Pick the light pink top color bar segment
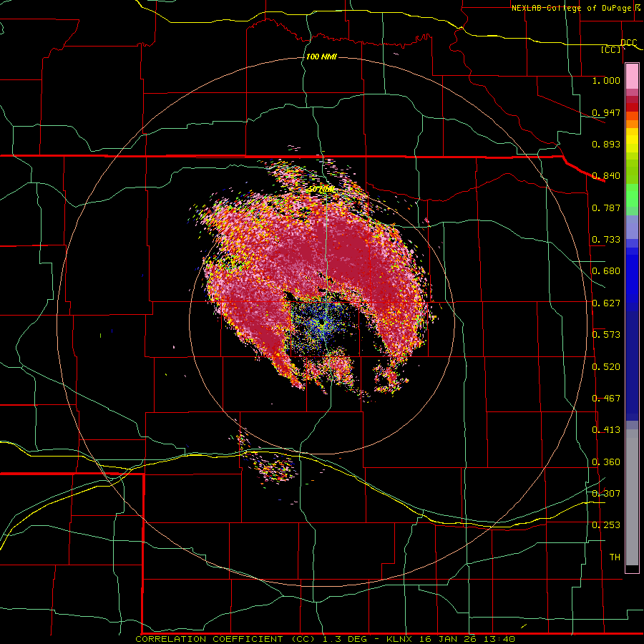The height and width of the screenshot is (644, 644). coord(632,77)
